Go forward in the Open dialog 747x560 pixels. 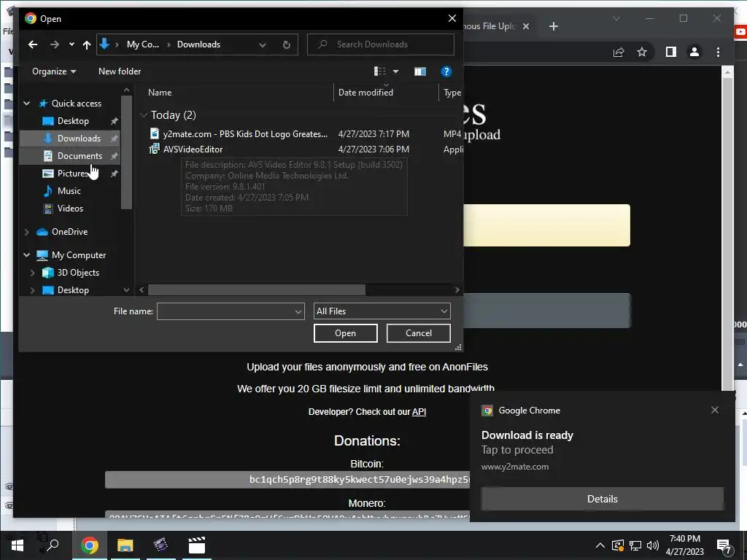click(54, 44)
